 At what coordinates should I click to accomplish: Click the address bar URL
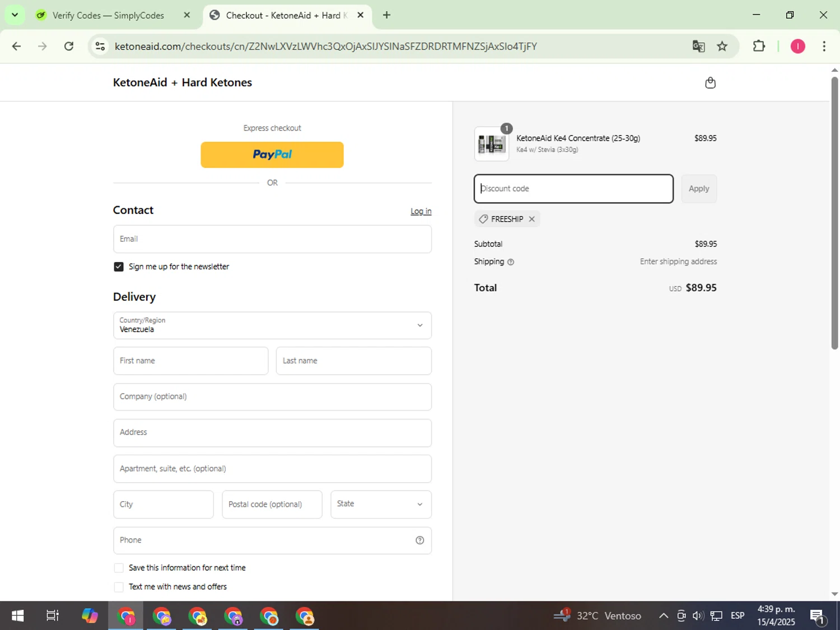(325, 46)
